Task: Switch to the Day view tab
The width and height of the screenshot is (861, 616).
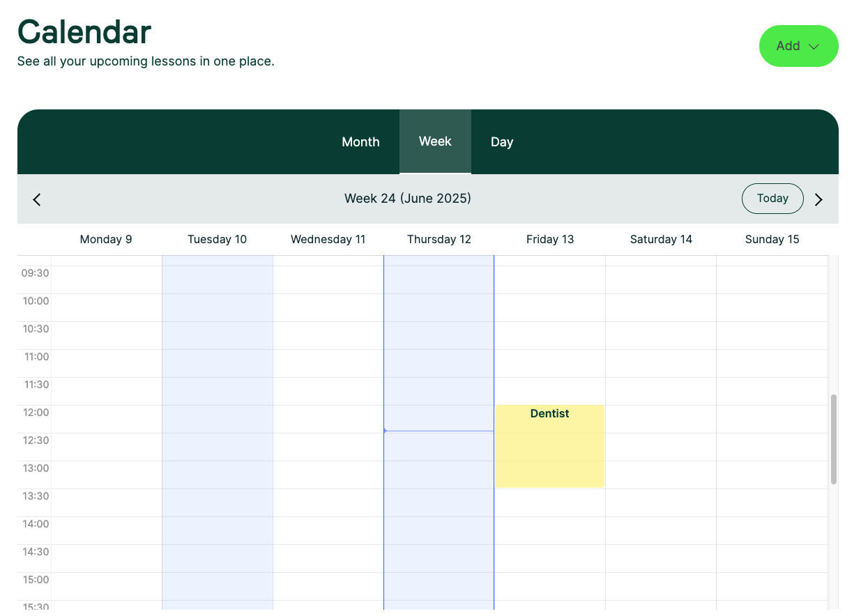Action: pos(502,141)
